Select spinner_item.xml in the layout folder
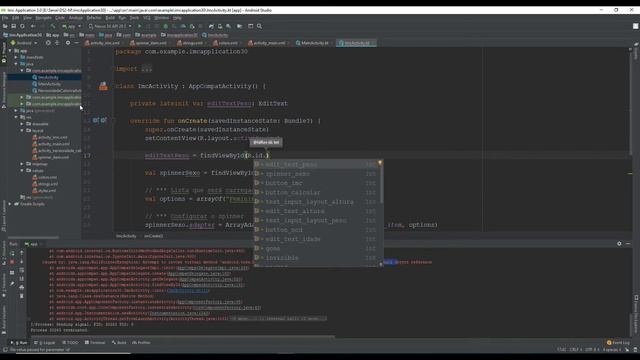The width and height of the screenshot is (640, 360). (x=53, y=157)
